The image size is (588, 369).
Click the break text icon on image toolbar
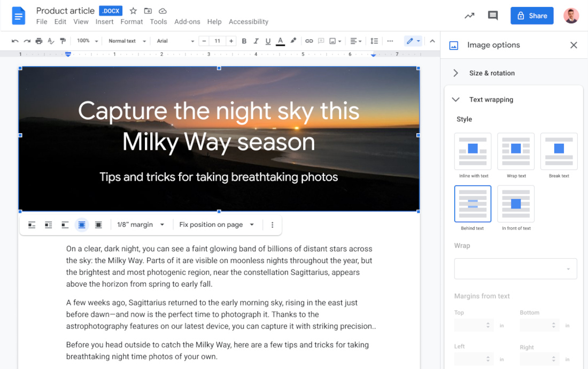[x=65, y=225]
